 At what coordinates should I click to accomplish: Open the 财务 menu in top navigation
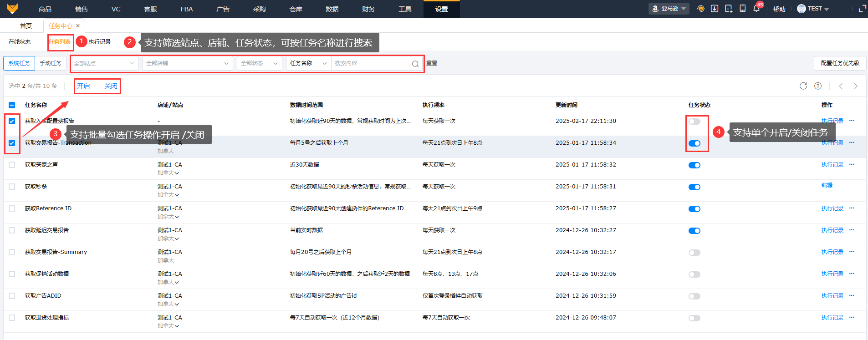coord(368,9)
